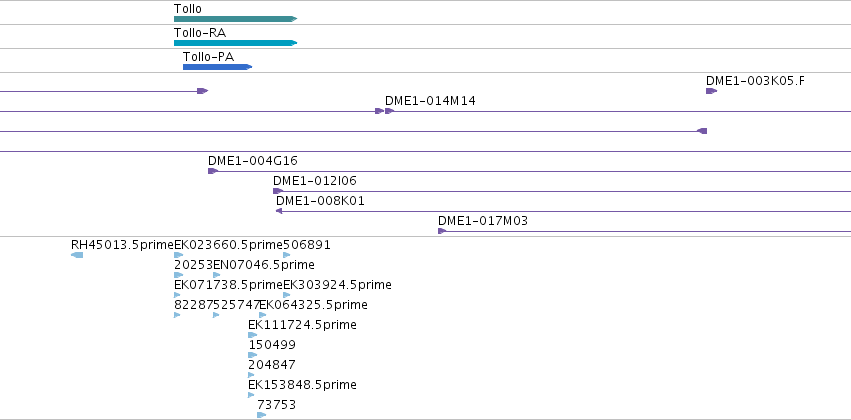Click the 73753 EST arrow

click(262, 415)
